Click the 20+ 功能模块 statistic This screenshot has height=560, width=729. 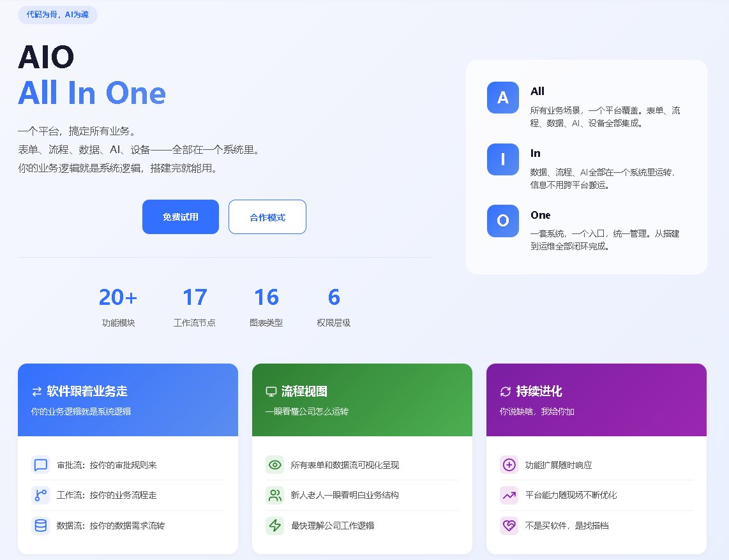(x=118, y=307)
